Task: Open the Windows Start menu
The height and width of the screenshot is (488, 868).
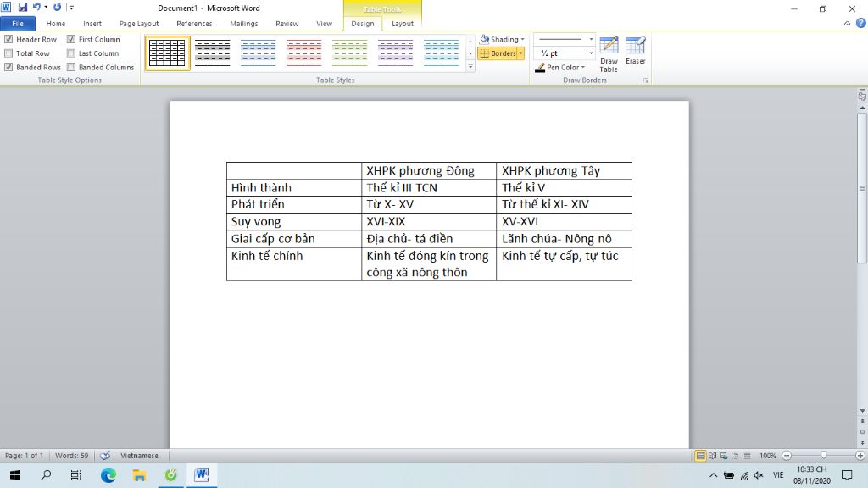Action: point(15,474)
